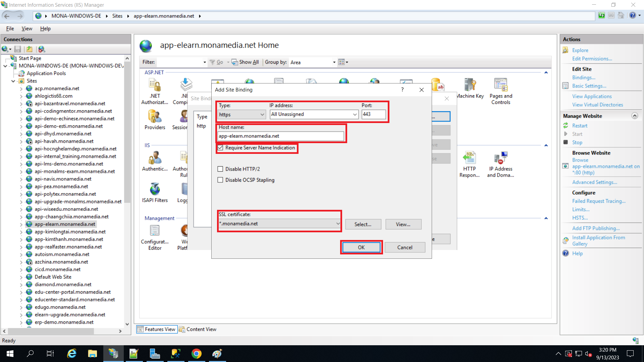The image size is (644, 362).
Task: Open Internet Explorer from the taskbar
Action: pyautogui.click(x=72, y=354)
